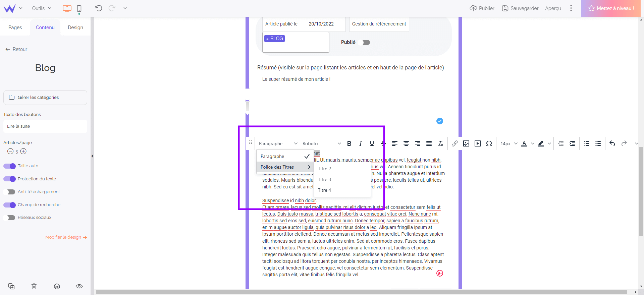Apply italic formatting

coord(361,143)
